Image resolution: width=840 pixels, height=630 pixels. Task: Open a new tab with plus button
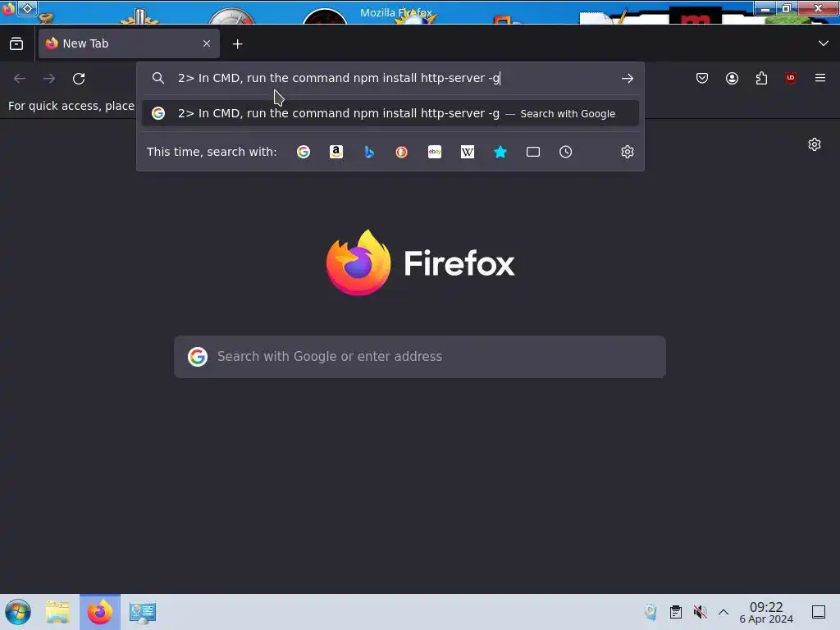click(237, 44)
